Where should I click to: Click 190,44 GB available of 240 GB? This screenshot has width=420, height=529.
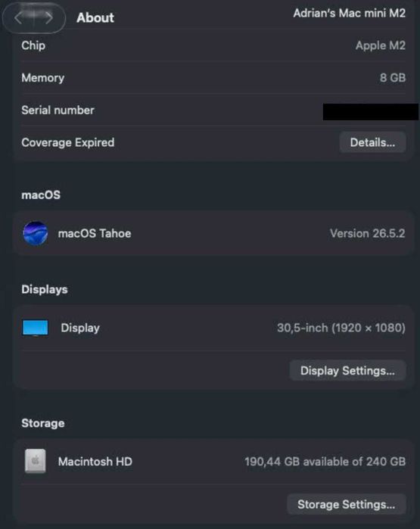pos(325,462)
